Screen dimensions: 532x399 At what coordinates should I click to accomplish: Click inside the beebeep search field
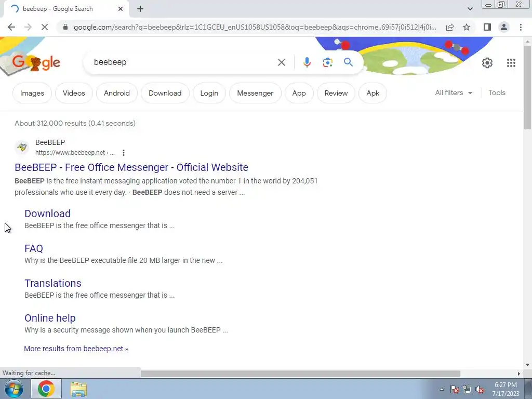[x=183, y=62]
